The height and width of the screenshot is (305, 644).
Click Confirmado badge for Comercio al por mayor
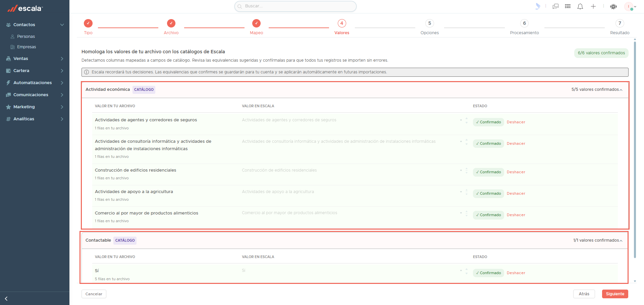point(488,215)
